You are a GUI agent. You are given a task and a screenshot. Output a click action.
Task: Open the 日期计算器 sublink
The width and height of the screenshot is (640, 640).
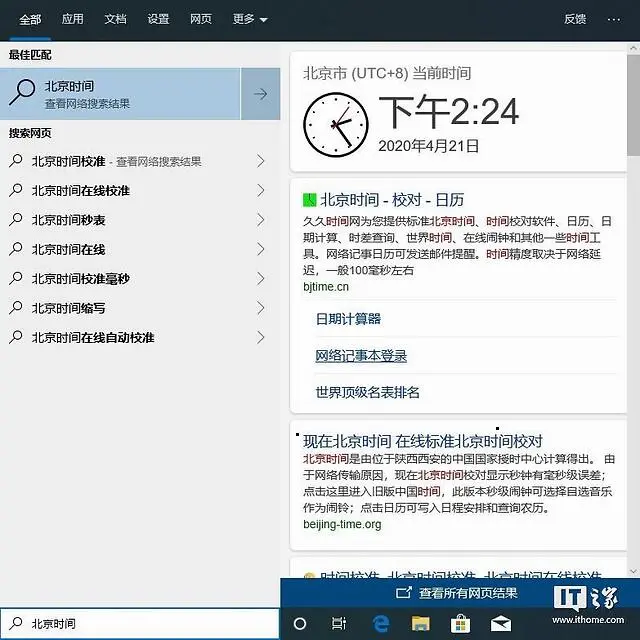click(348, 319)
